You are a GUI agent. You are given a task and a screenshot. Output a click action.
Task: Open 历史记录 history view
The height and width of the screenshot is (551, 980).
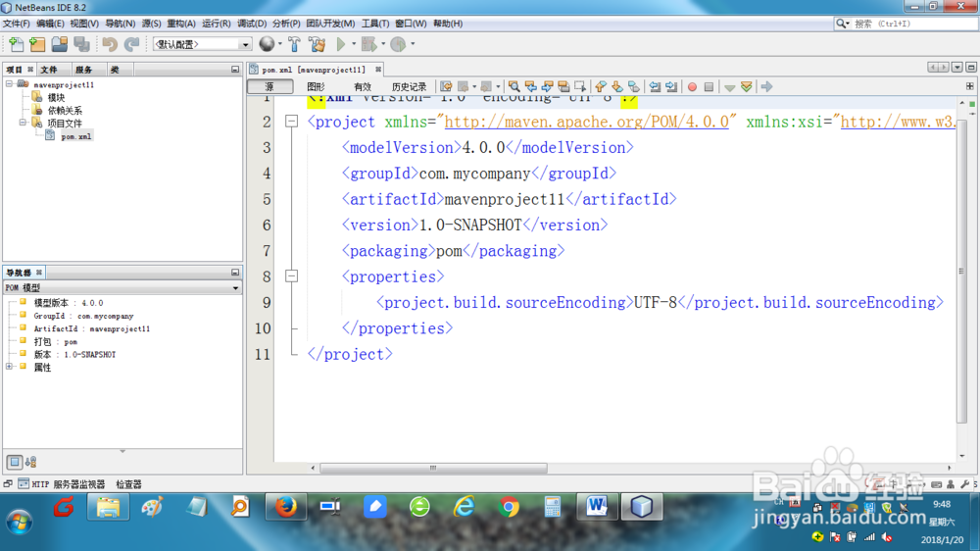[x=409, y=87]
